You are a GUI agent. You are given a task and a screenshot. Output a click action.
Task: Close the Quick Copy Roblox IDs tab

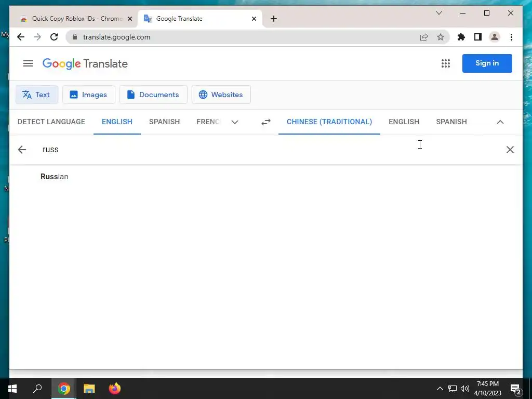click(129, 19)
